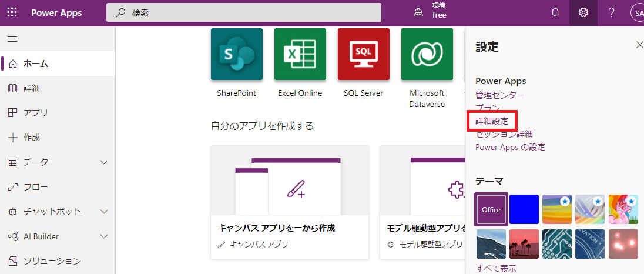Screen dimensions: 644x274
Task: Go to アプリ in sidebar
Action: [x=35, y=113]
